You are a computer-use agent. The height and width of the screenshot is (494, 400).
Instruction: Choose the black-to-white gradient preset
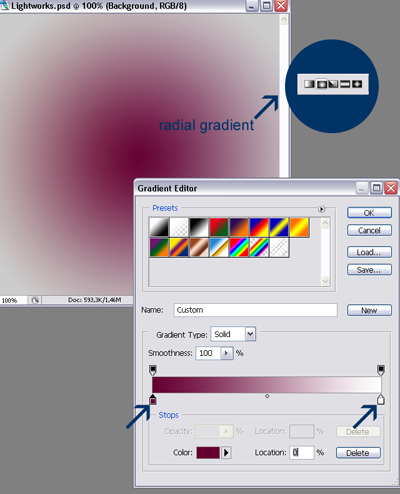(x=199, y=227)
